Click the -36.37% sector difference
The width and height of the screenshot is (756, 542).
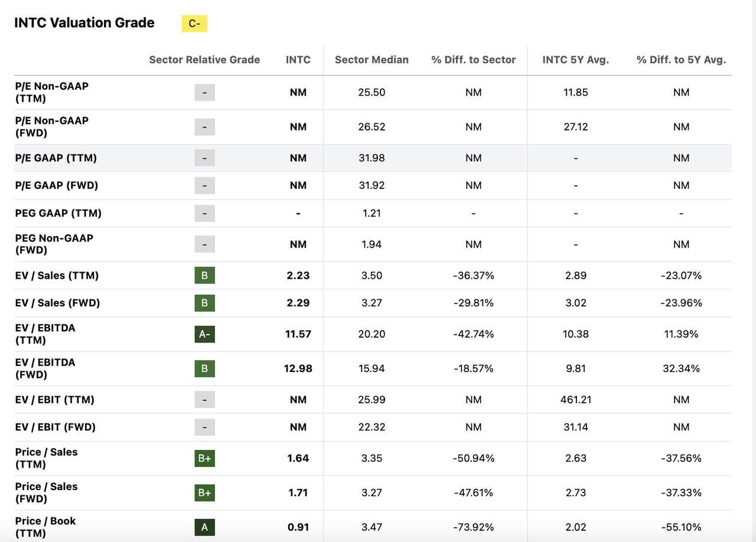(474, 276)
